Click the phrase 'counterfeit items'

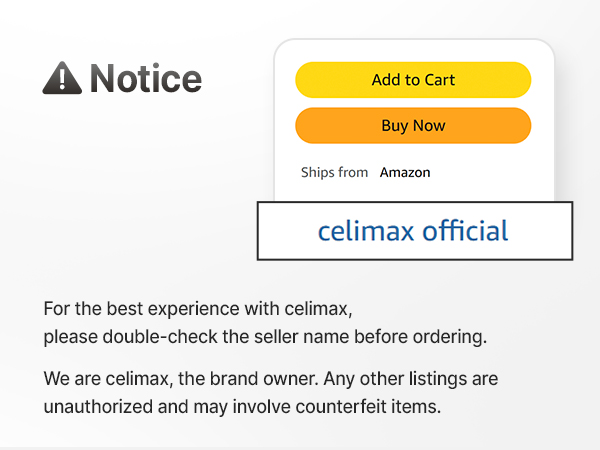(x=368, y=406)
